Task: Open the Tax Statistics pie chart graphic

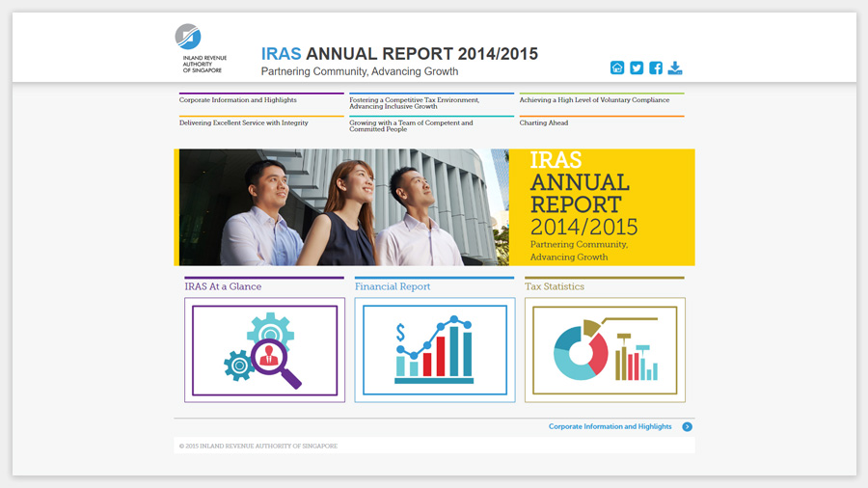Action: coord(605,350)
